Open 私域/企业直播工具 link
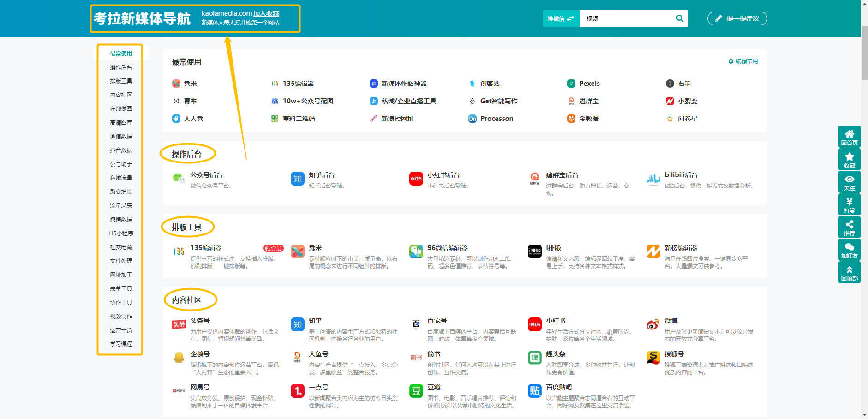The width and height of the screenshot is (868, 419). (403, 101)
